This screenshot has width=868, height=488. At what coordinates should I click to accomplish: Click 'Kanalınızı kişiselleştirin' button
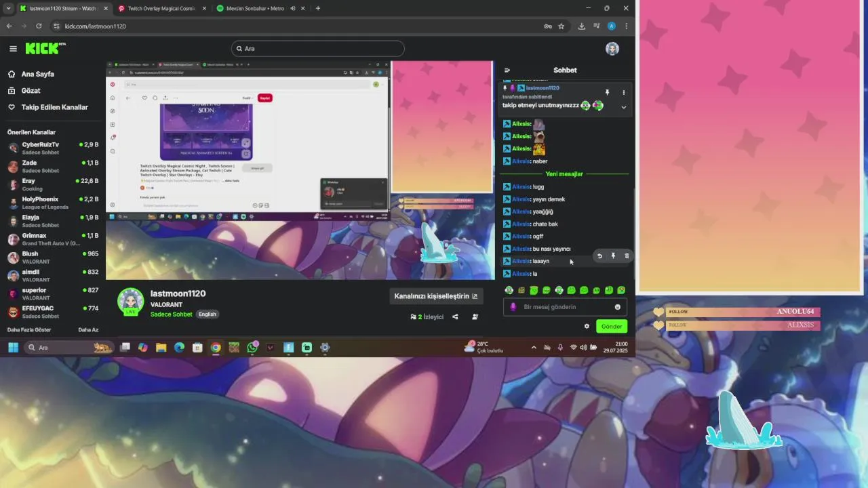tap(436, 296)
